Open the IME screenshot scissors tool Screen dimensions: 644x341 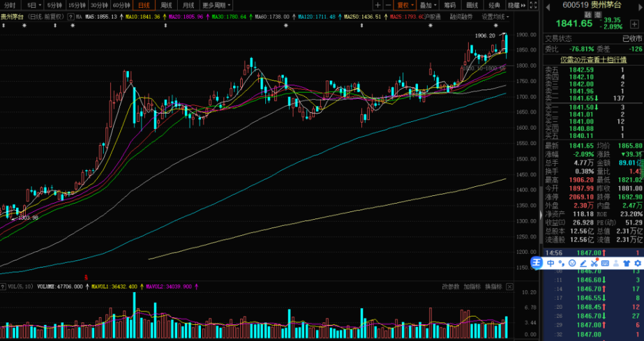594,263
